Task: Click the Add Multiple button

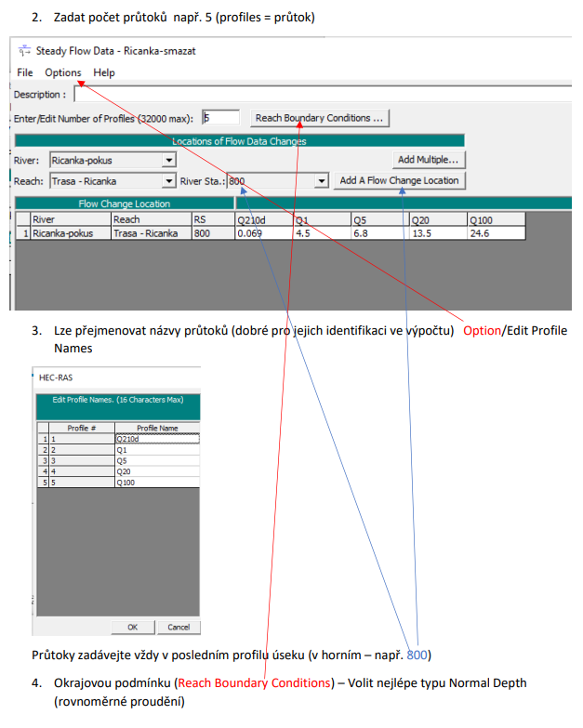Action: tap(429, 160)
